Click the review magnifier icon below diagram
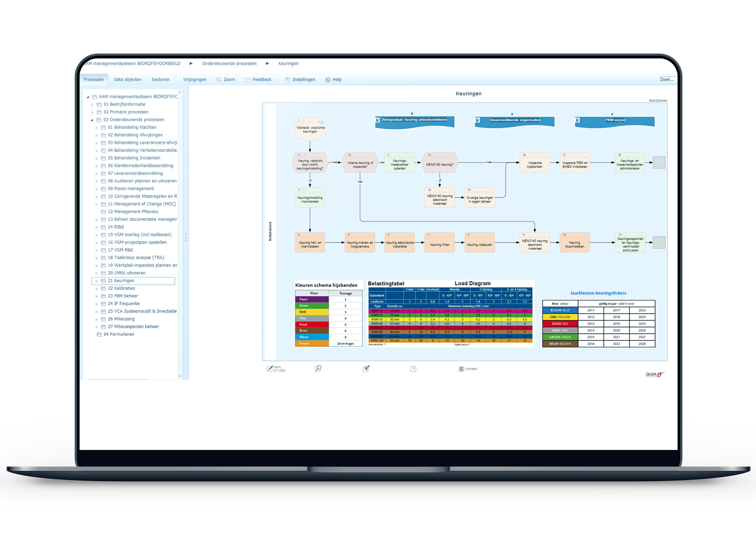The height and width of the screenshot is (546, 756). coord(318,369)
